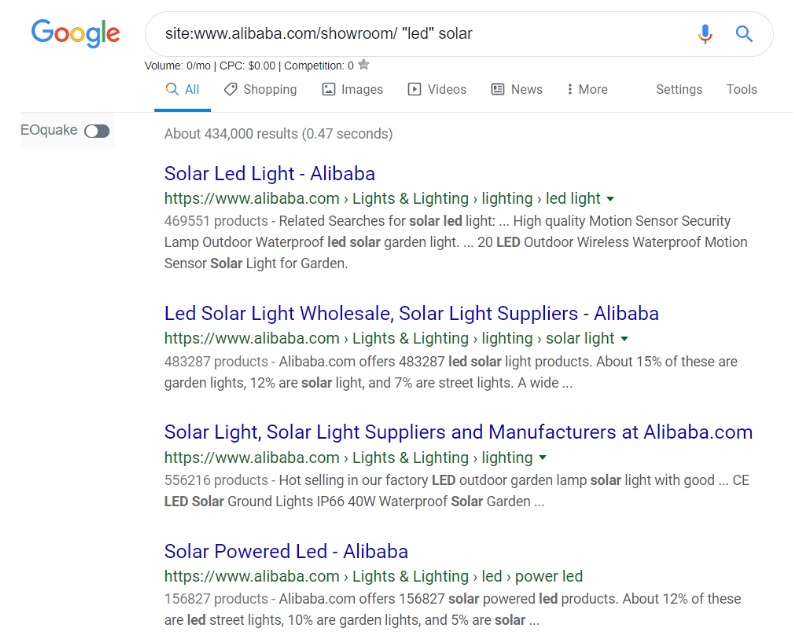Star the keyword in volume bar
Viewport: 794px width, 636px height.
pyautogui.click(x=364, y=65)
